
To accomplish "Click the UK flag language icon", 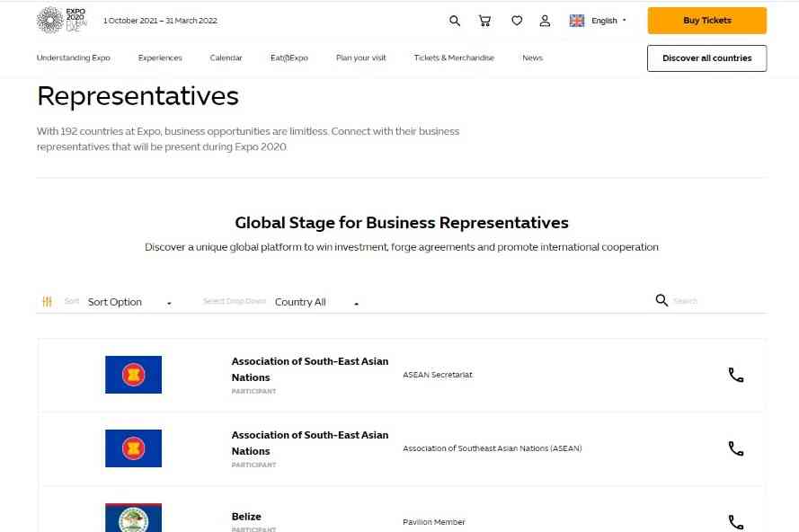I will coord(577,21).
